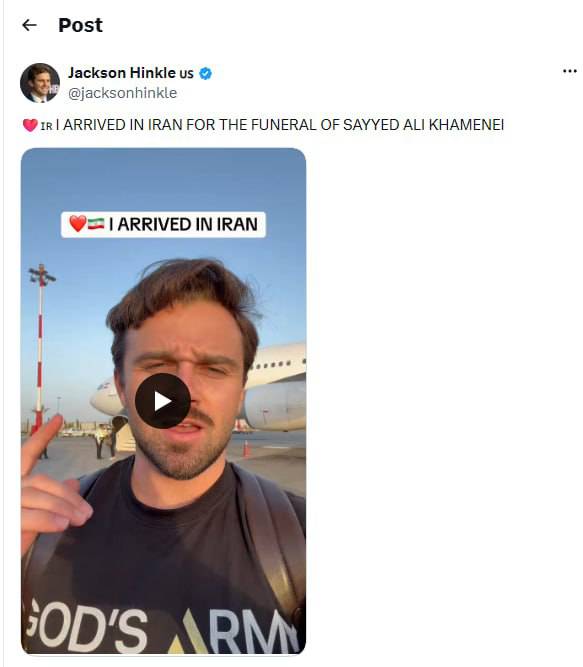Open Jackson Hinkle's profile avatar

coord(40,83)
